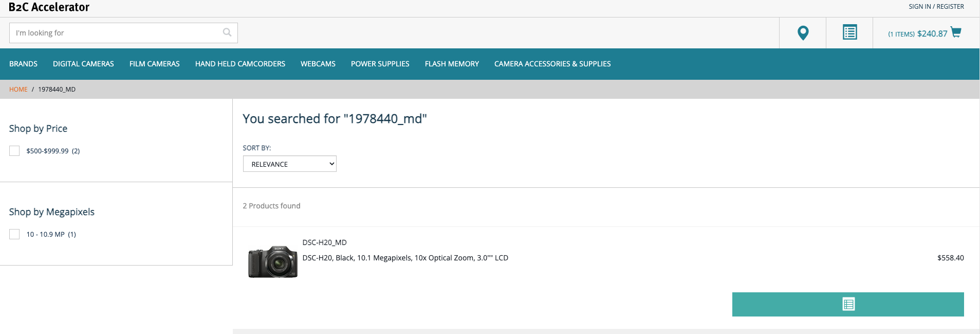Viewport: 980px width, 334px height.
Task: Open the store locator pin icon
Action: (x=803, y=33)
